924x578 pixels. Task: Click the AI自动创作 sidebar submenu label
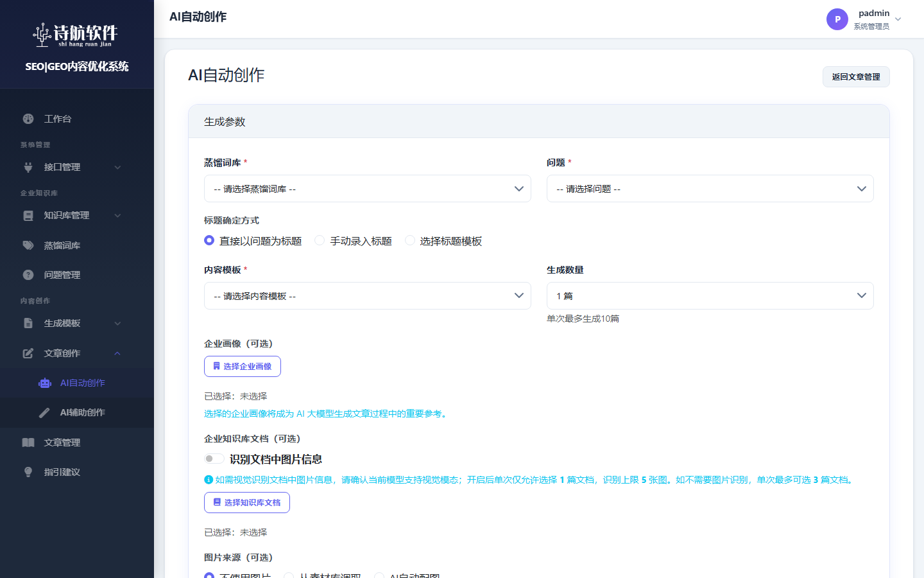[83, 383]
